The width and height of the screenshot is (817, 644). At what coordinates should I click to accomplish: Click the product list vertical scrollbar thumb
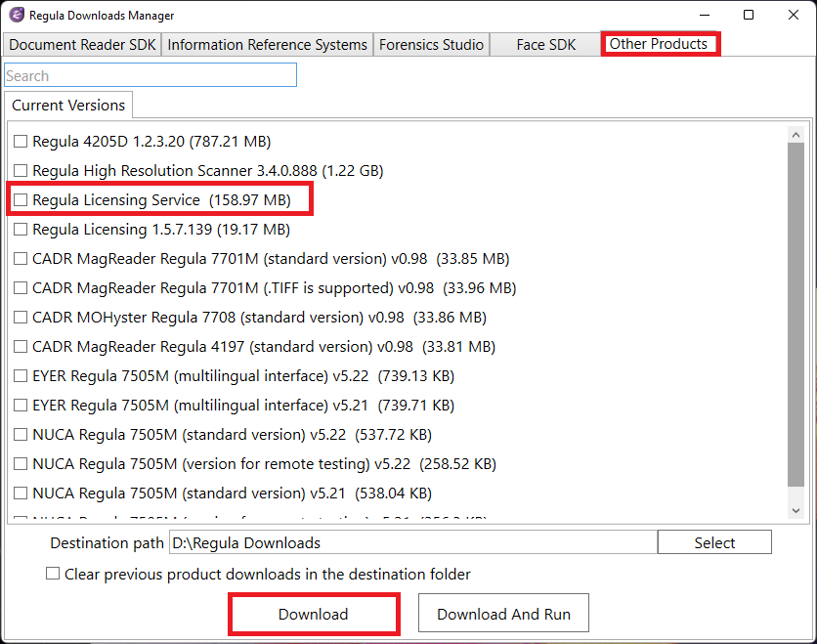[x=795, y=315]
